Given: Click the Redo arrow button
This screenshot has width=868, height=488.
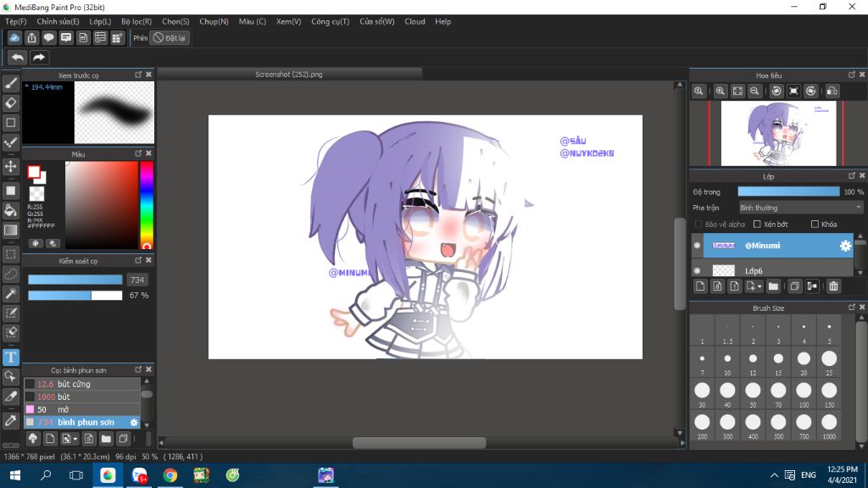Looking at the screenshot, I should [x=39, y=58].
